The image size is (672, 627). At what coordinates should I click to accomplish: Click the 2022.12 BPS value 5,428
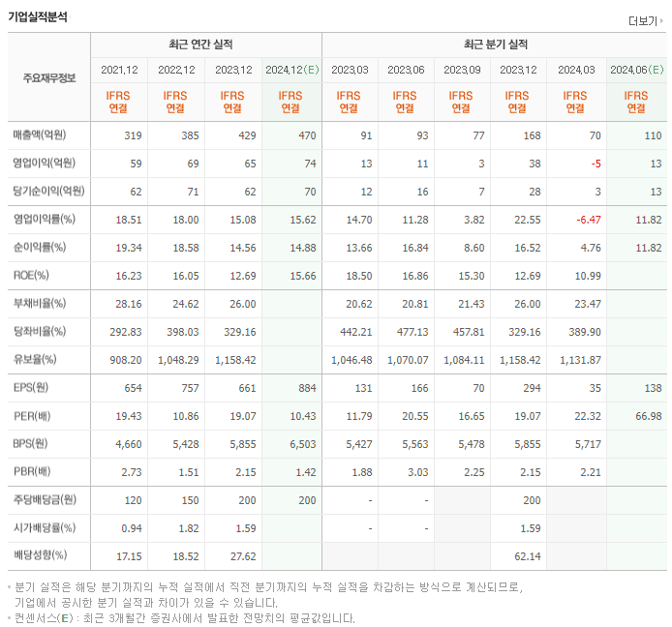(186, 444)
